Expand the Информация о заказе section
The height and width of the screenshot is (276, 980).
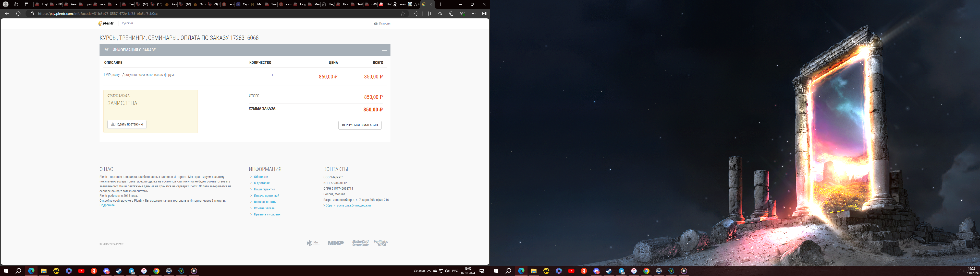(384, 50)
